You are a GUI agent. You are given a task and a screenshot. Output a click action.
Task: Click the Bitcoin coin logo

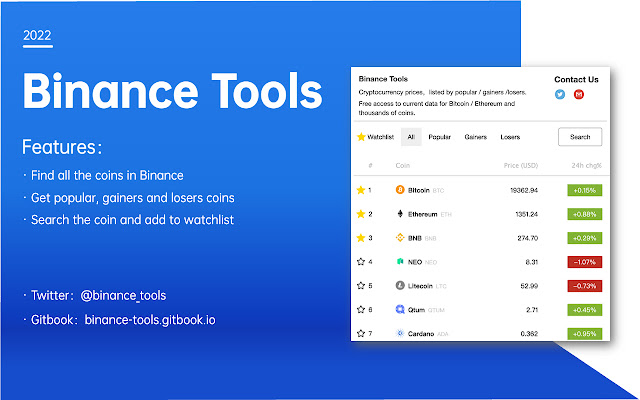point(400,190)
